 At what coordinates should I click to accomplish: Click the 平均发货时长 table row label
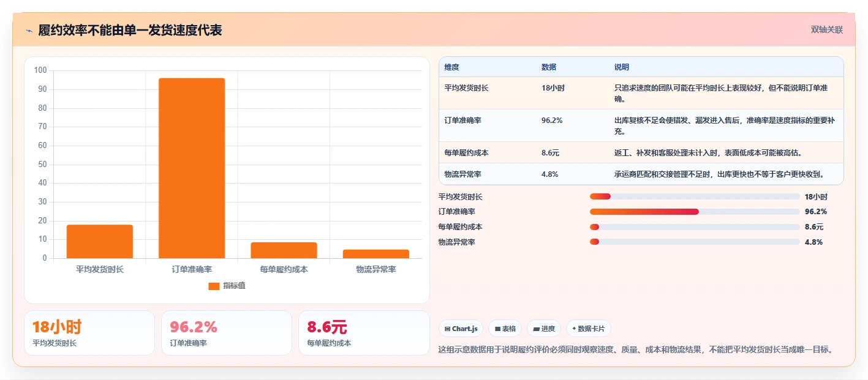tap(467, 88)
